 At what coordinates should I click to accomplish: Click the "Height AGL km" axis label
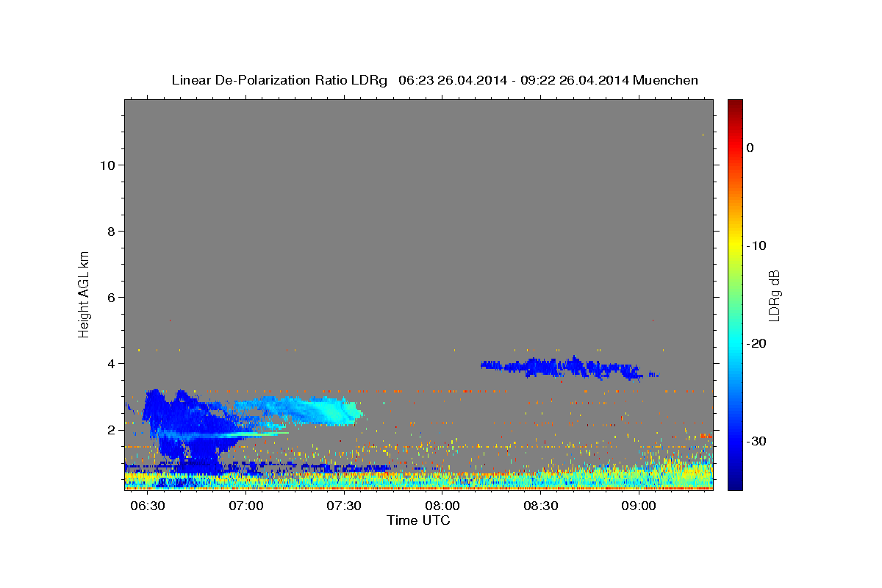click(x=84, y=293)
